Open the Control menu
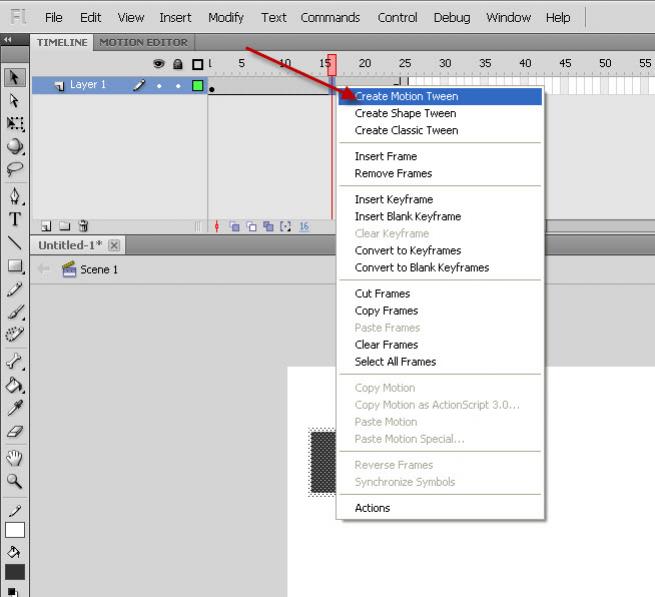 tap(397, 18)
